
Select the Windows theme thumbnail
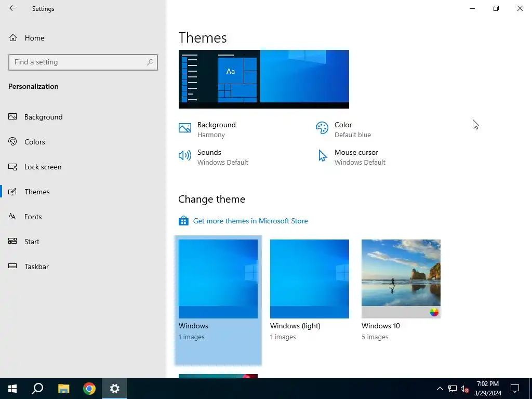point(218,279)
